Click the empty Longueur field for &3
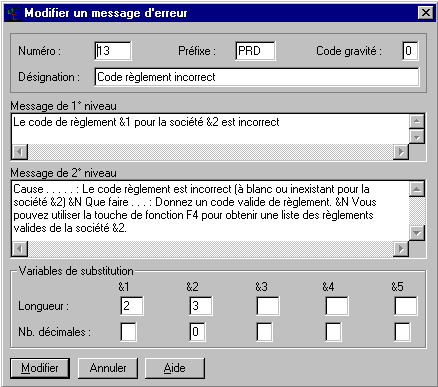The height and width of the screenshot is (387, 438). coord(268,306)
